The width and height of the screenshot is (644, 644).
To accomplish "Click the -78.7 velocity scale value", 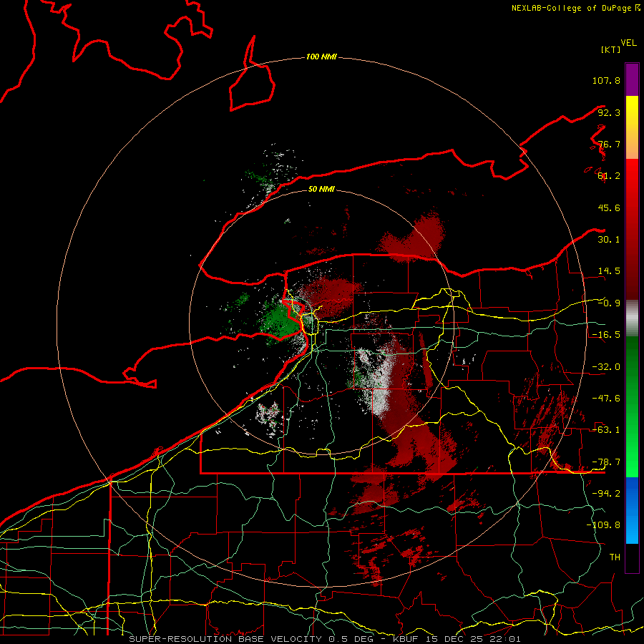I will (606, 462).
